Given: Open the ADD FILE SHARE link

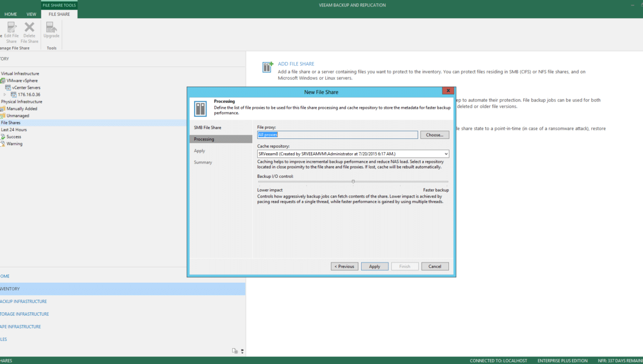Looking at the screenshot, I should [296, 64].
